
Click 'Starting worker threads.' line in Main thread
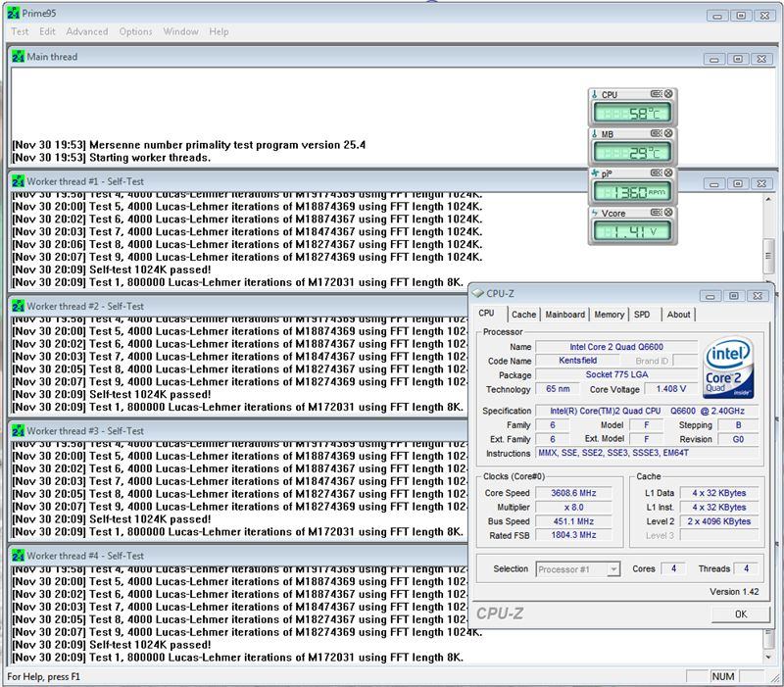click(150, 158)
